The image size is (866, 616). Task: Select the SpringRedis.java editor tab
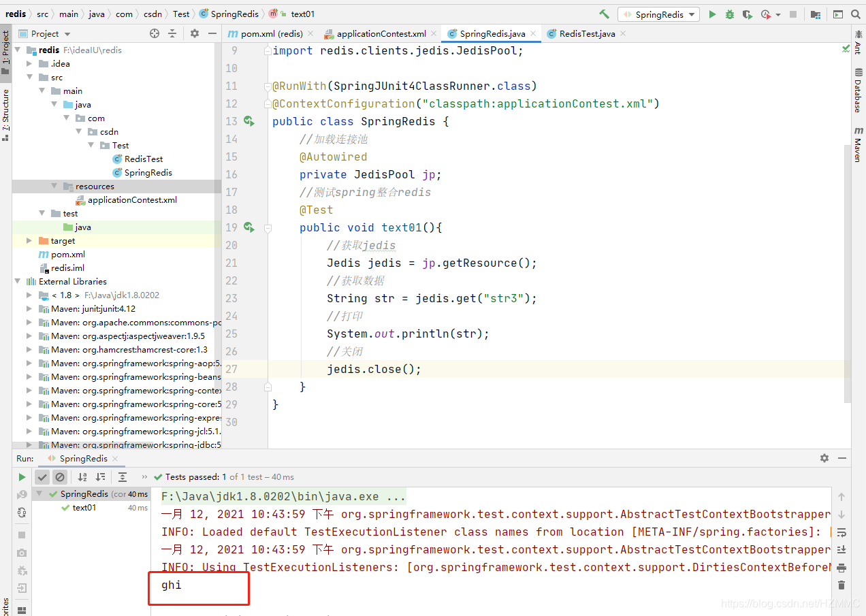pyautogui.click(x=492, y=33)
